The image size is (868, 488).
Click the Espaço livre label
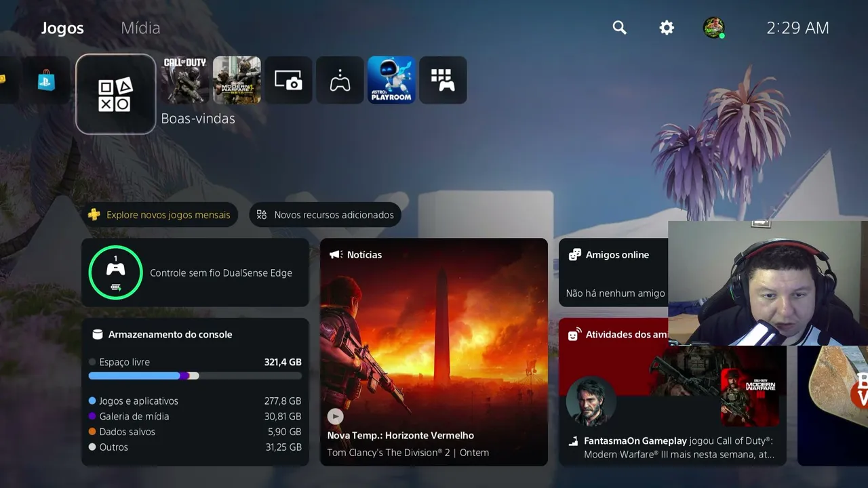pos(124,362)
